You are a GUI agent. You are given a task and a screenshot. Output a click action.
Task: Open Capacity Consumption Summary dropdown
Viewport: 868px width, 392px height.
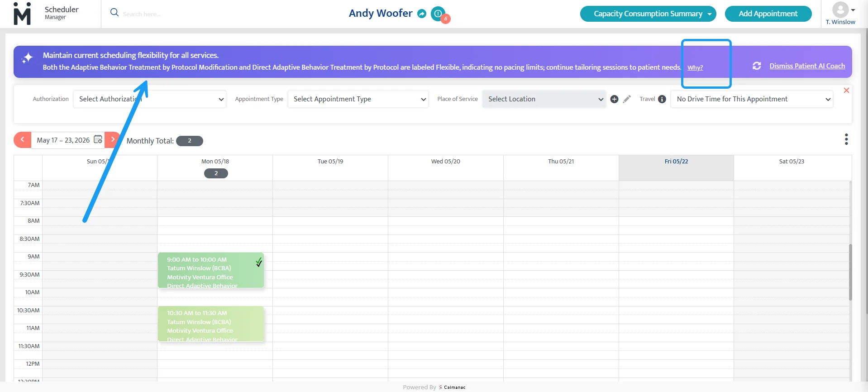pos(648,14)
